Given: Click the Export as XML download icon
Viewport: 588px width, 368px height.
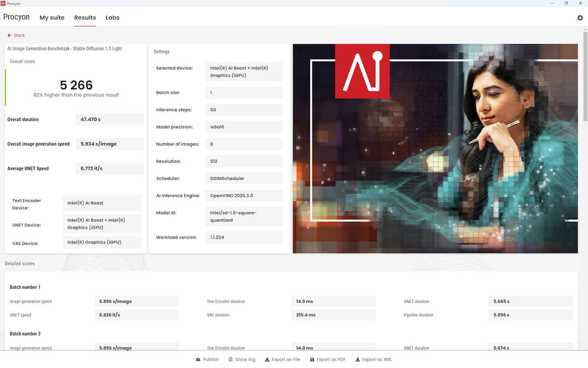Looking at the screenshot, I should click(358, 360).
